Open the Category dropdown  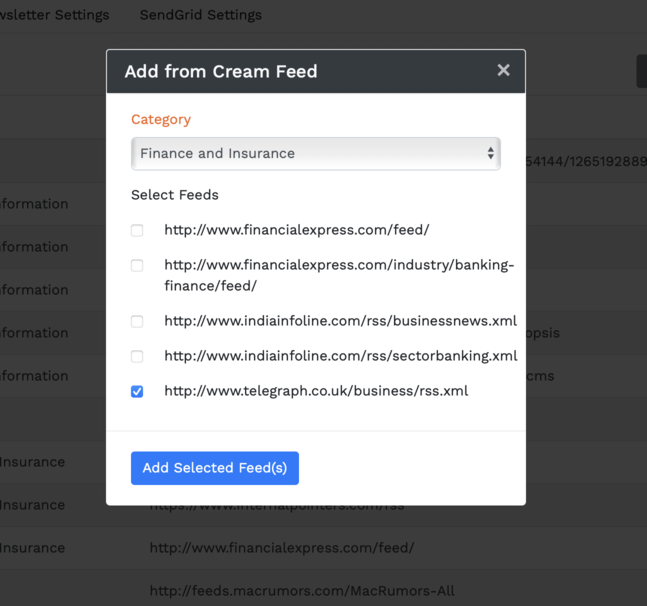[315, 154]
